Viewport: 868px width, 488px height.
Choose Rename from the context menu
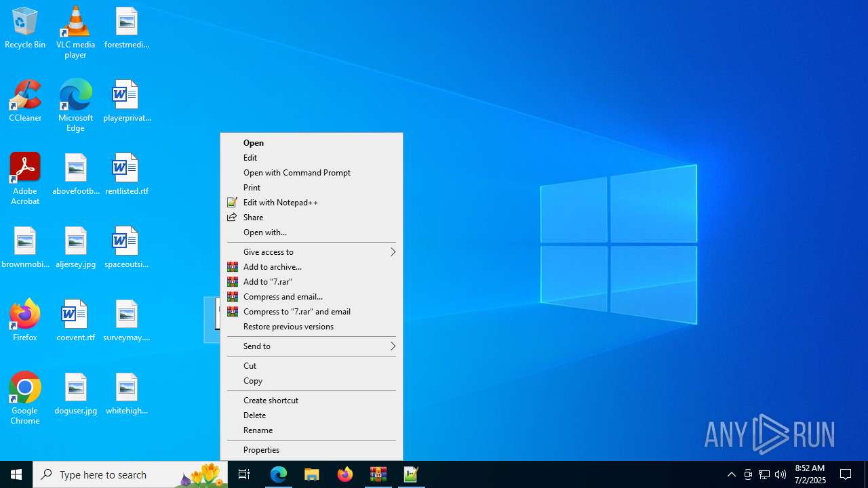coord(311,430)
